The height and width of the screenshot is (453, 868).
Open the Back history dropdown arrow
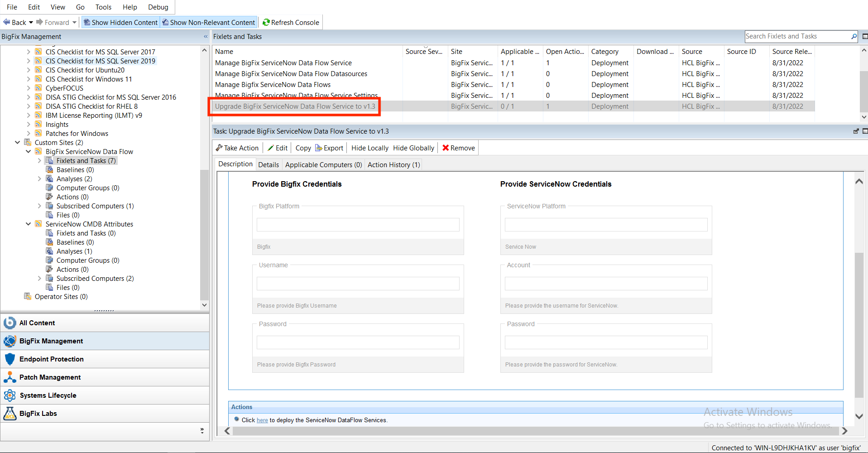click(x=31, y=22)
